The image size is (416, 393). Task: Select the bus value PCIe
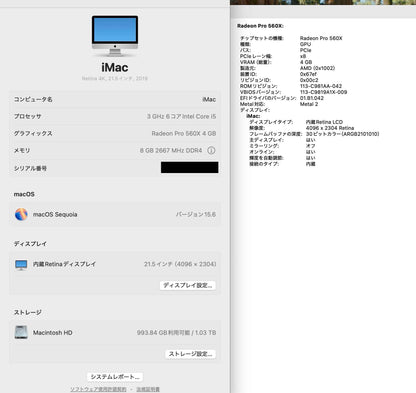pyautogui.click(x=306, y=50)
